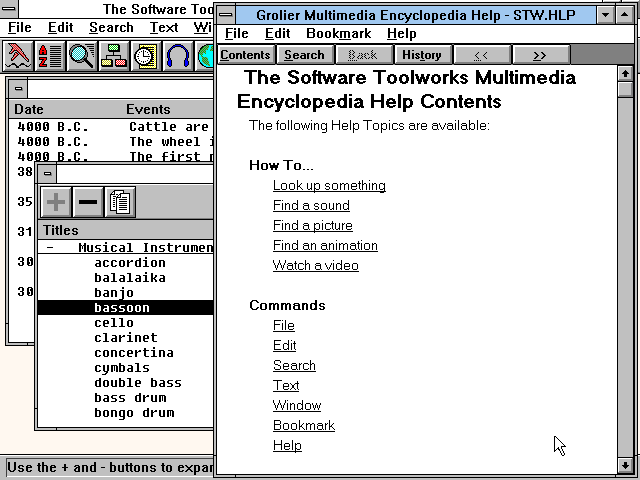Open File menu in Software Toolworks window
Screen dimensions: 640x480
coord(20,27)
